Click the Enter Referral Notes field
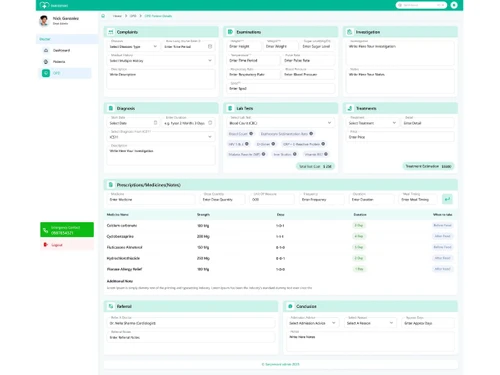 (x=191, y=336)
